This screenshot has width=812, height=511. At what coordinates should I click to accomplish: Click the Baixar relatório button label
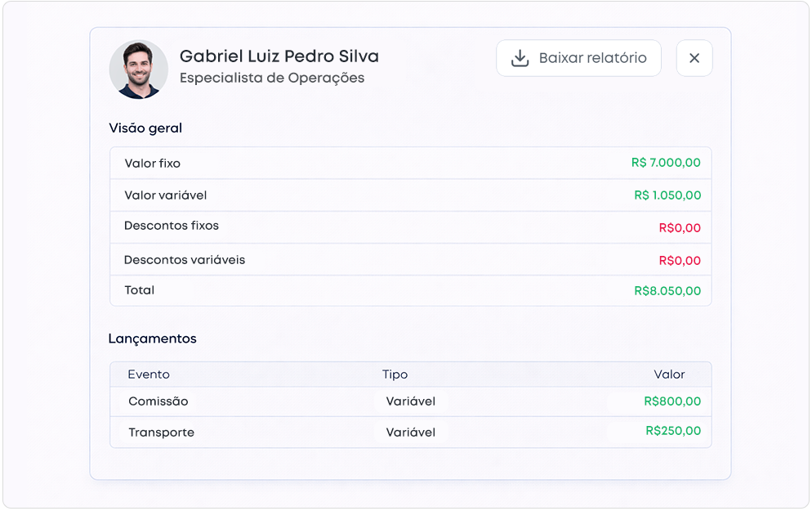[592, 58]
